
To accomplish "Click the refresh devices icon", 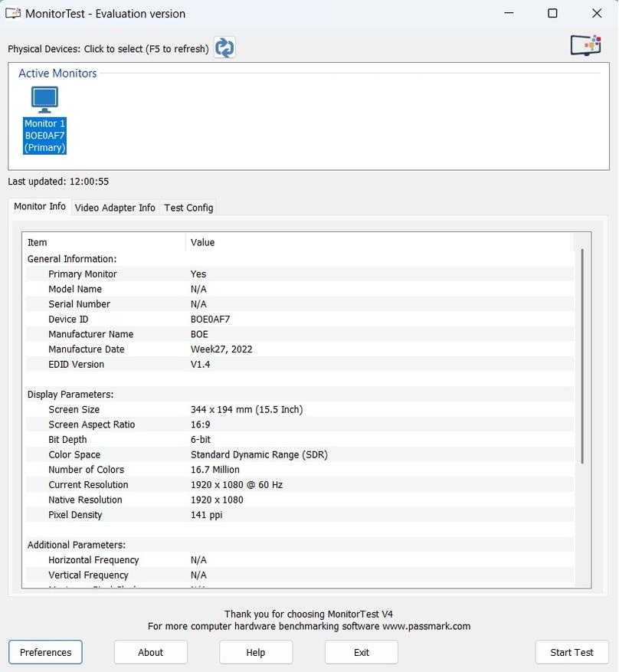I will 224,48.
